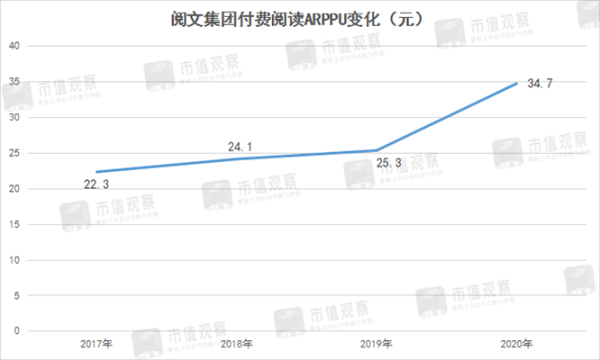Click the 2019年 x-axis label
The width and height of the screenshot is (600, 360).
(x=376, y=344)
